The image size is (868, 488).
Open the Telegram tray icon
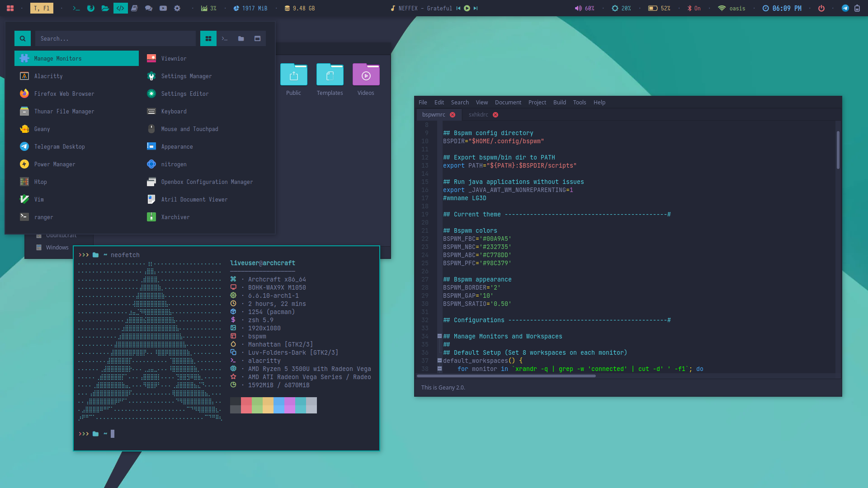tap(845, 8)
